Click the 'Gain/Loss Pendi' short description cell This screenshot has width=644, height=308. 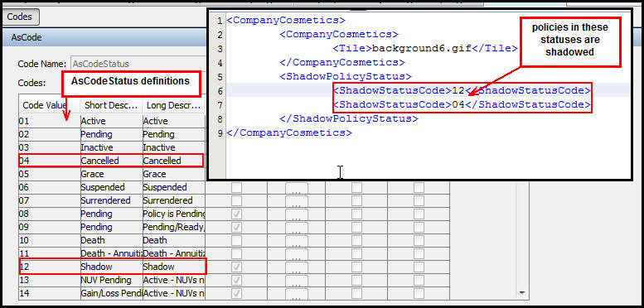click(x=112, y=294)
